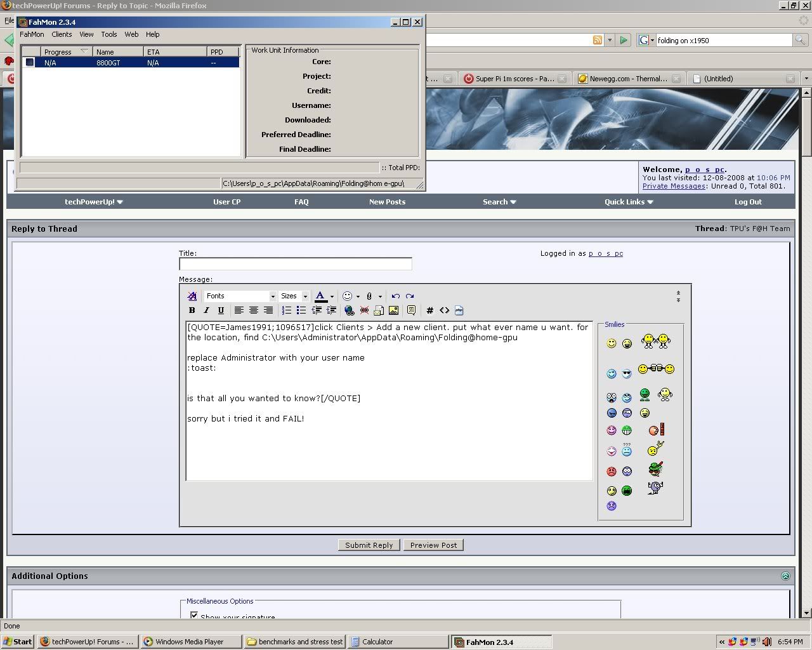Toggle the Show your signature checkbox
This screenshot has height=650, width=812.
[194, 616]
